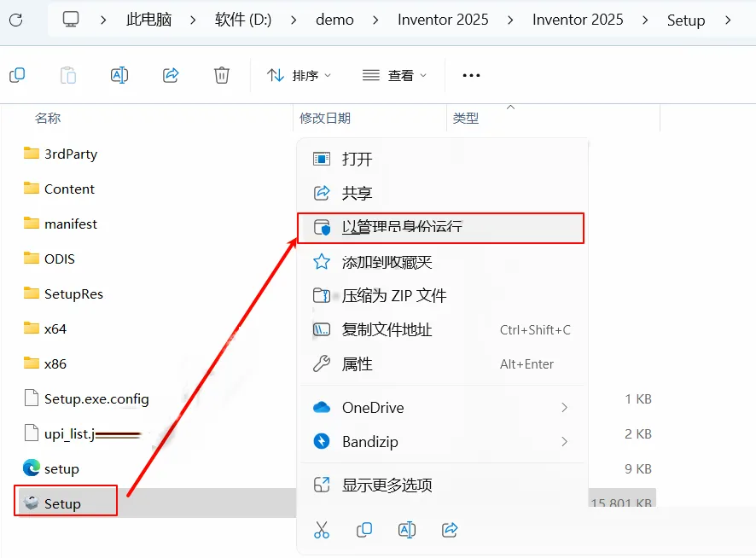Click Cut scissors icon in context menu
Image resolution: width=756 pixels, height=558 pixels.
tap(322, 530)
